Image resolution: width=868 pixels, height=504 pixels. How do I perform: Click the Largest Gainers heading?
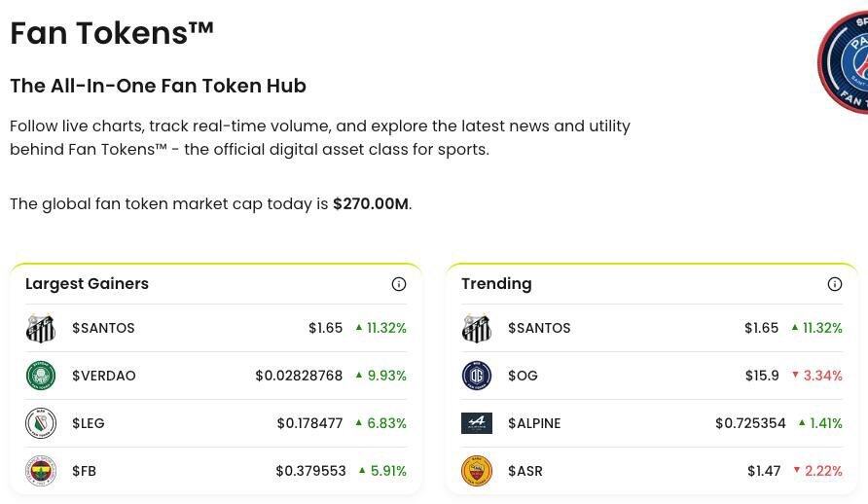coord(87,284)
